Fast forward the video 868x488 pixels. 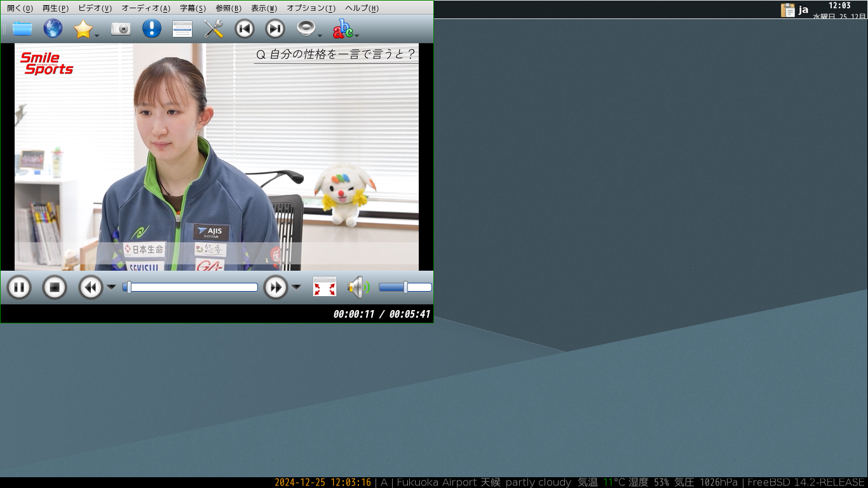pyautogui.click(x=276, y=288)
